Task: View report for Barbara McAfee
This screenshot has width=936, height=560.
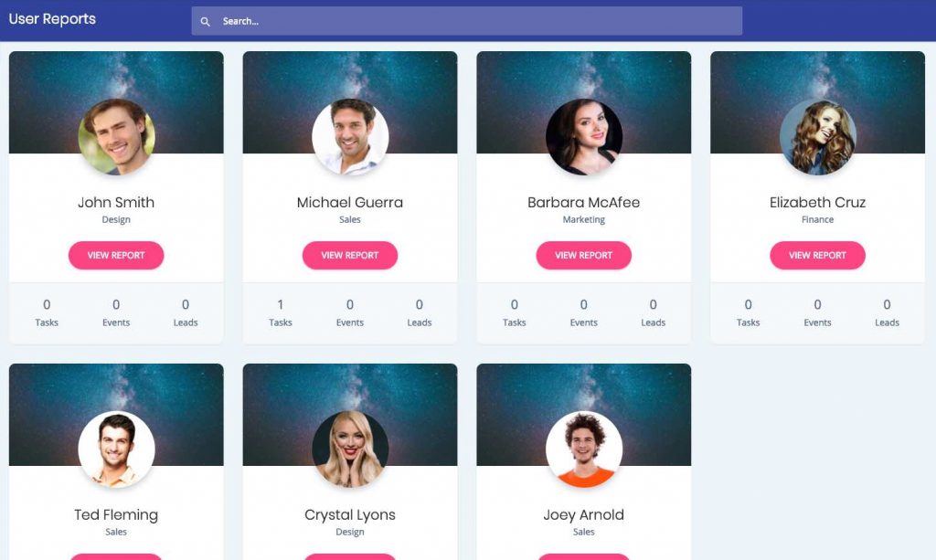Action: click(584, 255)
